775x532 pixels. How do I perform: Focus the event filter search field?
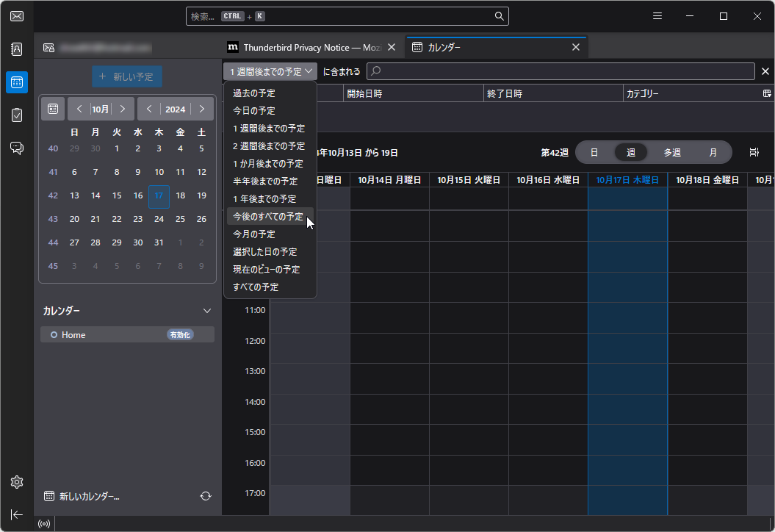560,72
